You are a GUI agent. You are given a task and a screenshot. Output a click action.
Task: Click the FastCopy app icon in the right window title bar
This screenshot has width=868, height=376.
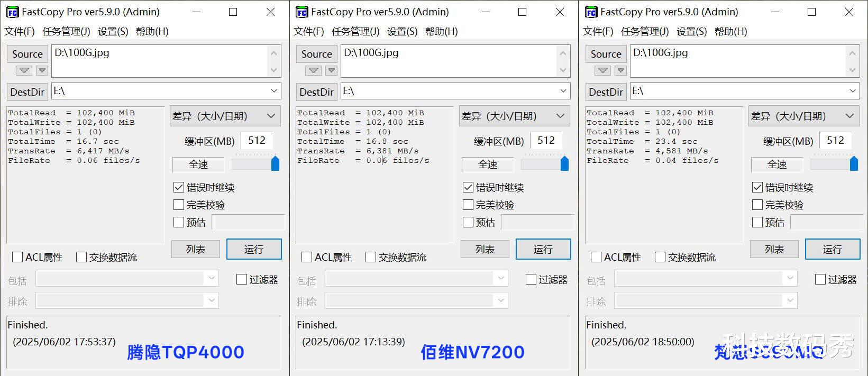point(591,12)
